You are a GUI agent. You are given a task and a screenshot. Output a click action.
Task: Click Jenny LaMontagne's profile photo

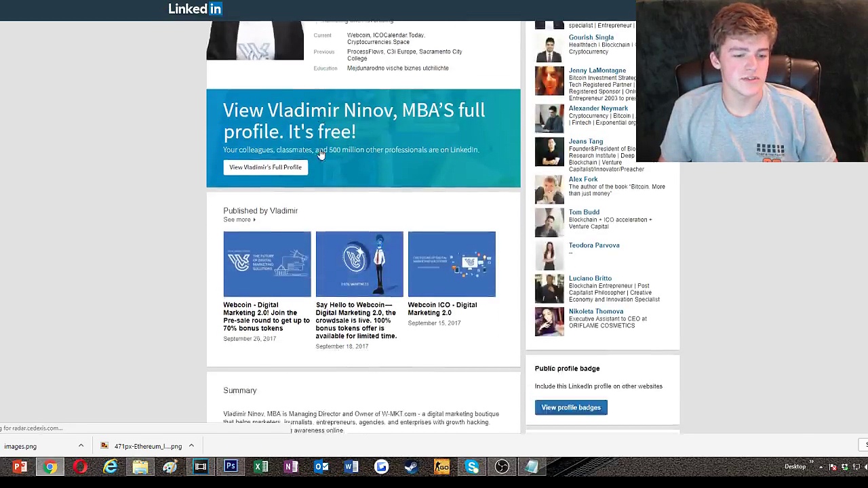click(x=549, y=81)
